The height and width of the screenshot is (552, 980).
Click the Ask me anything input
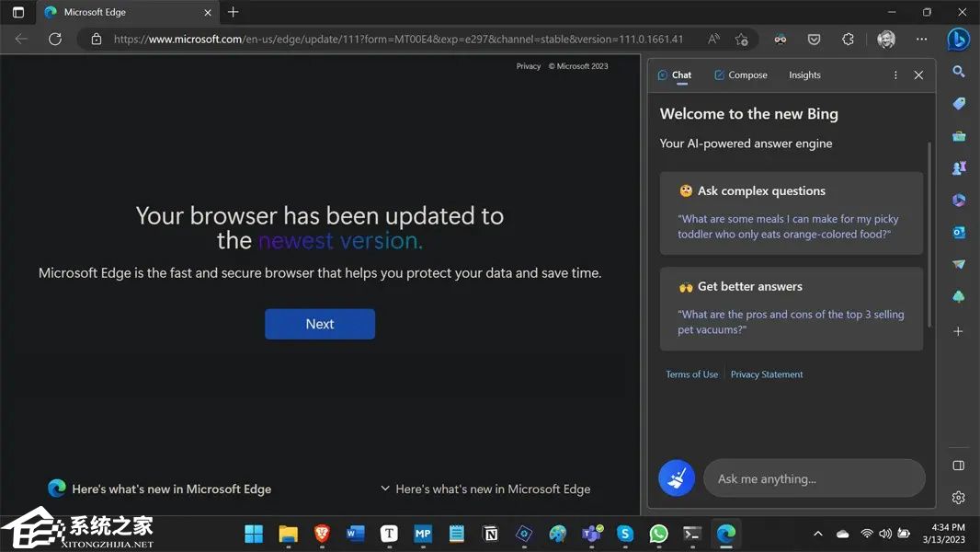(814, 478)
